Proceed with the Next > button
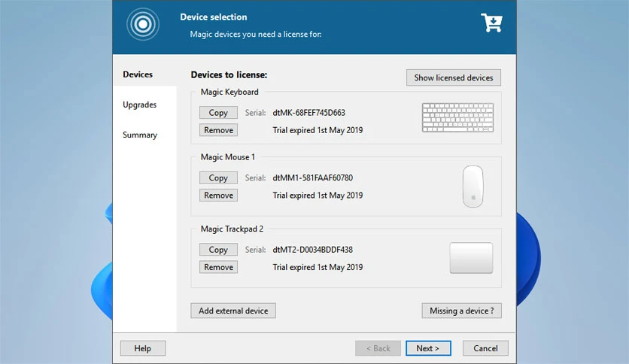Screen dimensions: 629x364 428,348
